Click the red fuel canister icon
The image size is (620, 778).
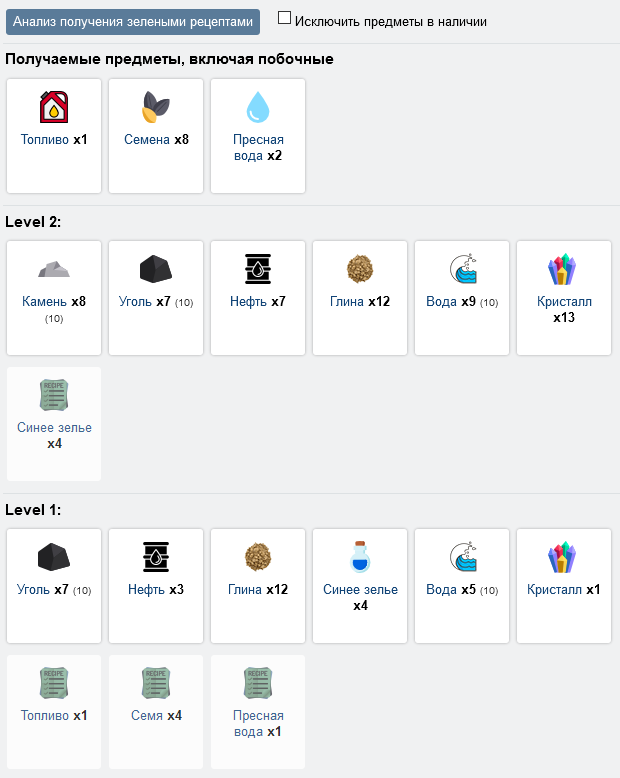tap(54, 107)
